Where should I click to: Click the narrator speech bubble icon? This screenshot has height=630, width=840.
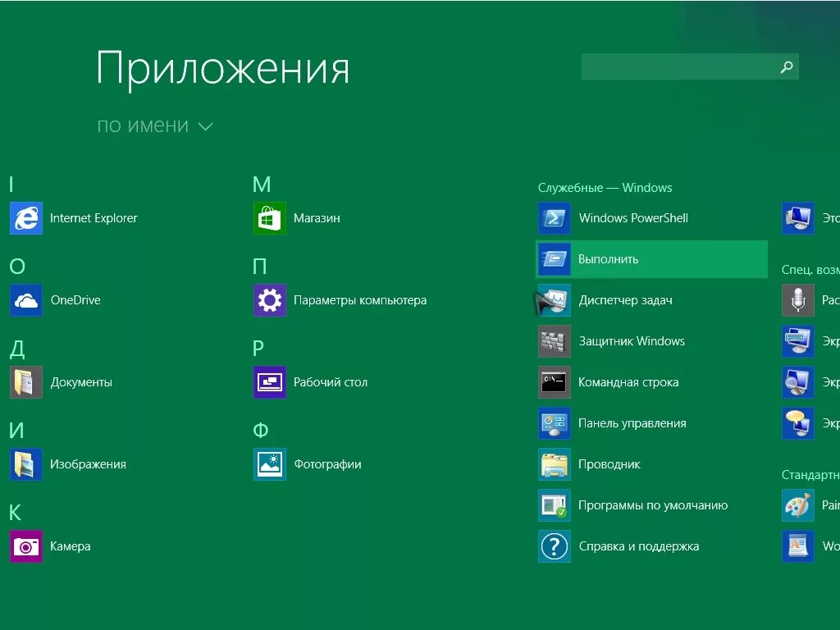pyautogui.click(x=797, y=423)
